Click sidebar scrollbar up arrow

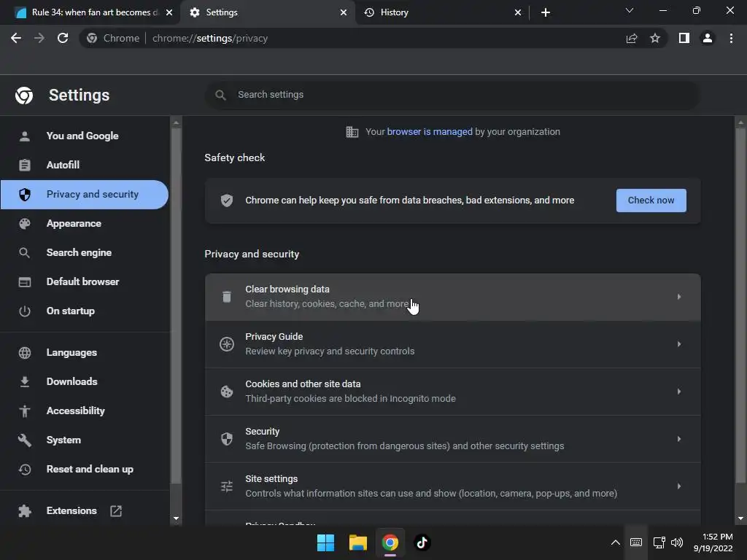coord(177,122)
